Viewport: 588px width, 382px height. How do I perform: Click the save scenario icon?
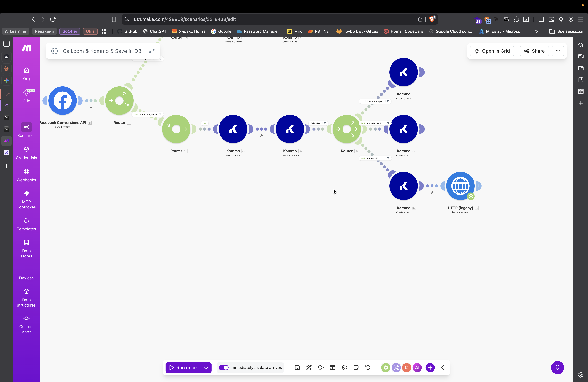(x=297, y=368)
